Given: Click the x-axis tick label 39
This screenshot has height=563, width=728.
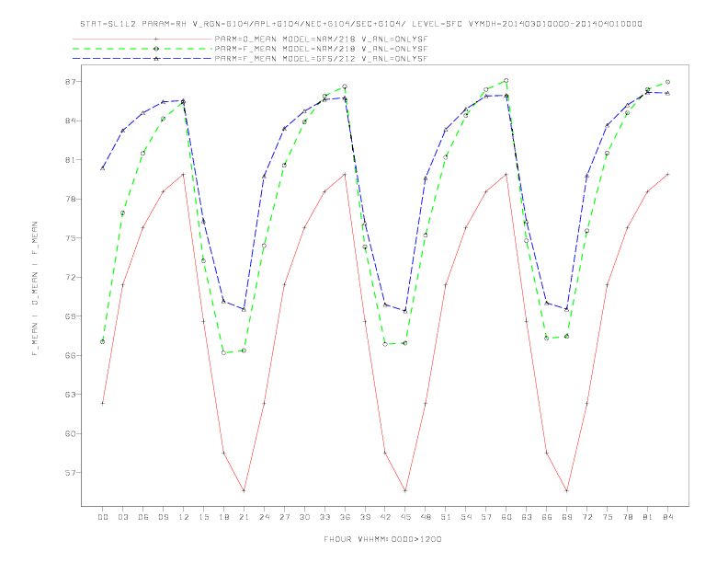Looking at the screenshot, I should 365,517.
